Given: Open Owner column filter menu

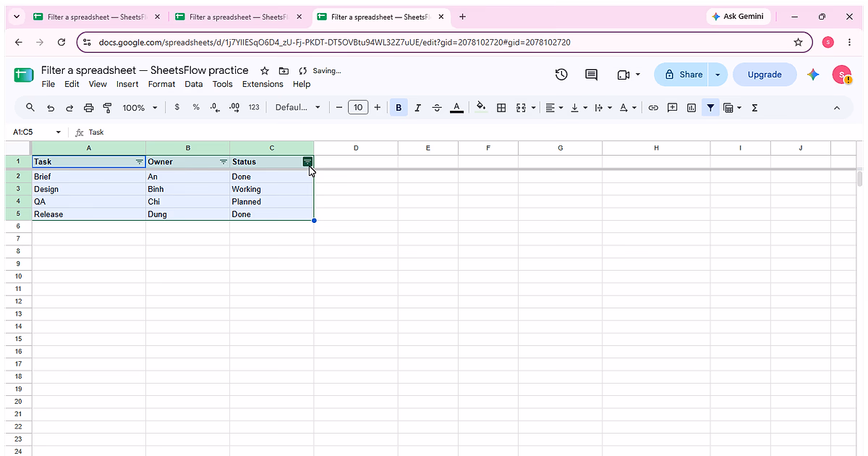Looking at the screenshot, I should [x=224, y=162].
